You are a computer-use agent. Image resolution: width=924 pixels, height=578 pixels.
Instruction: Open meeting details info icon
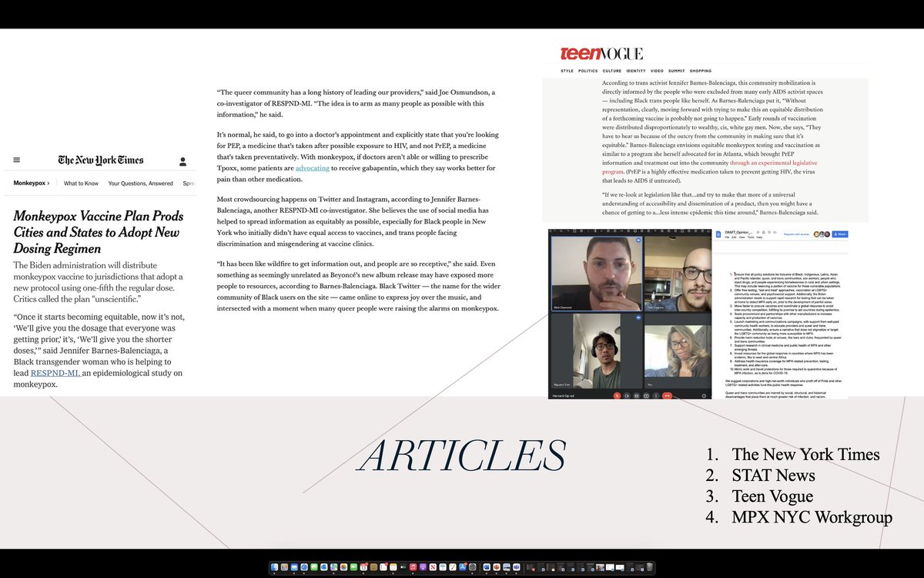[704, 395]
